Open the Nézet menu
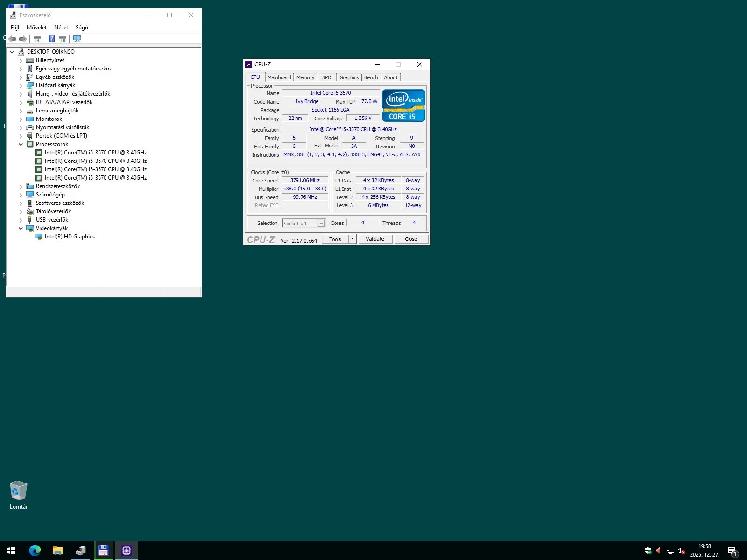Image resolution: width=747 pixels, height=560 pixels. coord(61,28)
